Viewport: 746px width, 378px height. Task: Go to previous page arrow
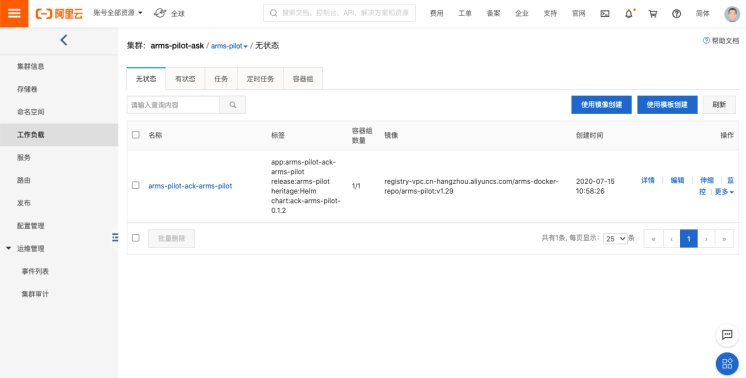tap(671, 239)
